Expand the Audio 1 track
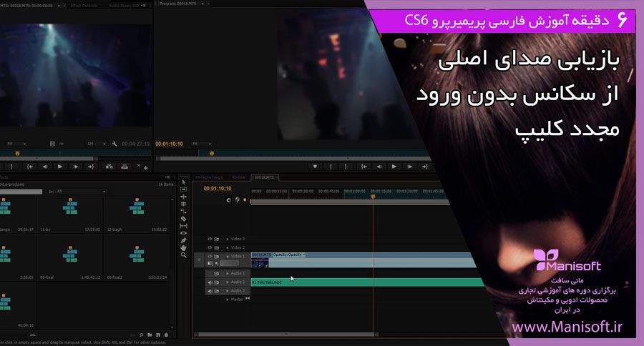Viewport: 644px width, 346px height. click(228, 273)
